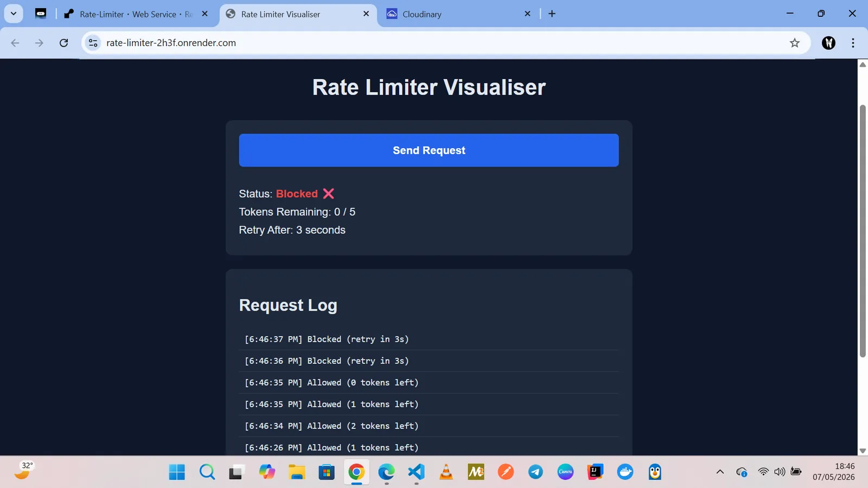This screenshot has width=868, height=488.
Task: Reload the current page
Action: [x=63, y=43]
